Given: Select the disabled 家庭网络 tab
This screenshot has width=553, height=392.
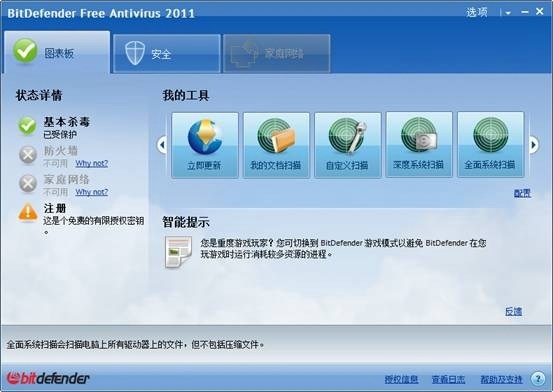Looking at the screenshot, I should [x=276, y=54].
